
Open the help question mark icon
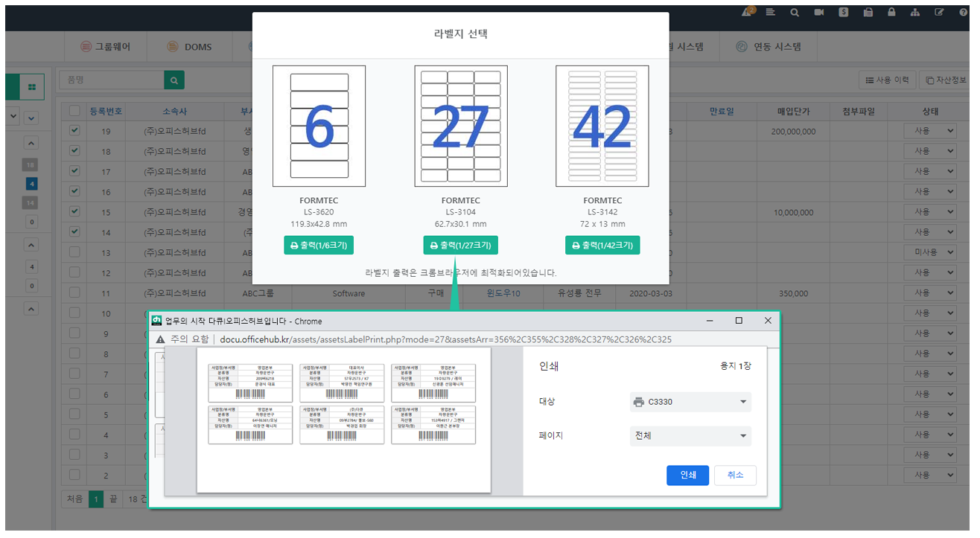[x=963, y=12]
